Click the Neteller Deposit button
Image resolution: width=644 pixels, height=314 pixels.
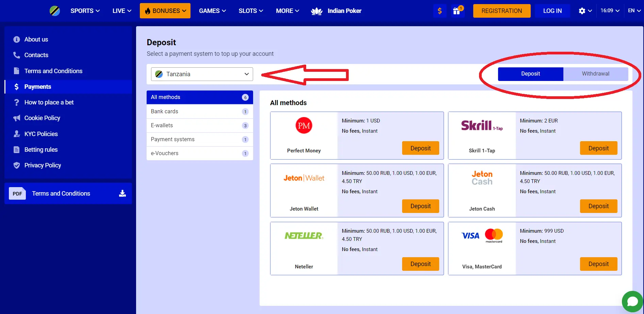point(420,264)
